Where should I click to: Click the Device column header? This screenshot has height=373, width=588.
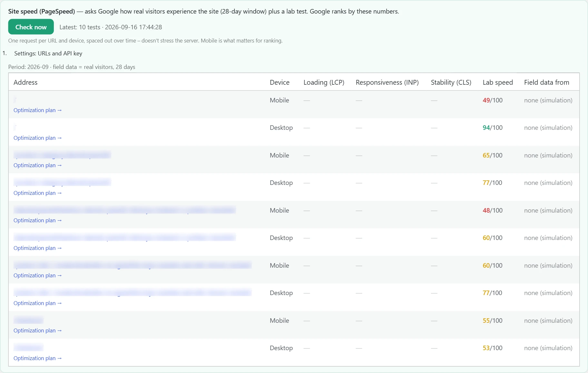pyautogui.click(x=279, y=82)
